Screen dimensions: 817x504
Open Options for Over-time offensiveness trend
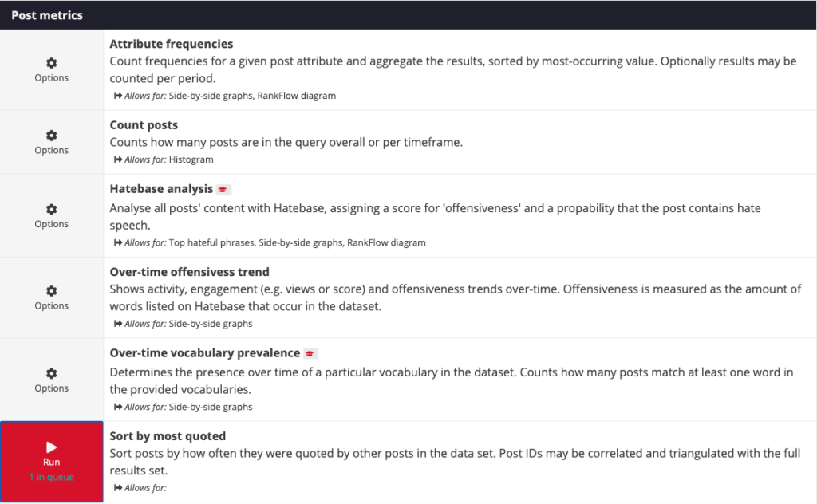click(x=51, y=290)
